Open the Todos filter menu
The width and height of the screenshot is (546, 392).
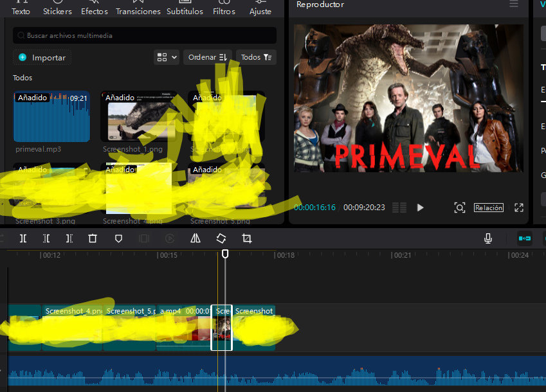pos(256,57)
